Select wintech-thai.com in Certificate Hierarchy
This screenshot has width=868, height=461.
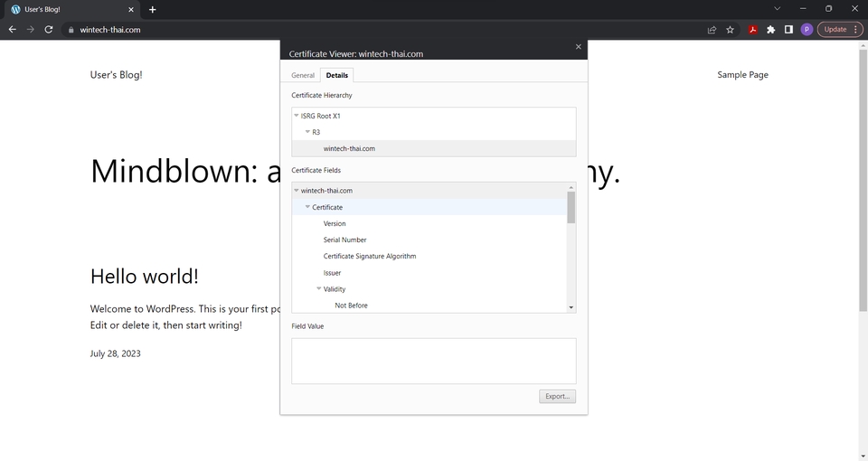(433, 148)
